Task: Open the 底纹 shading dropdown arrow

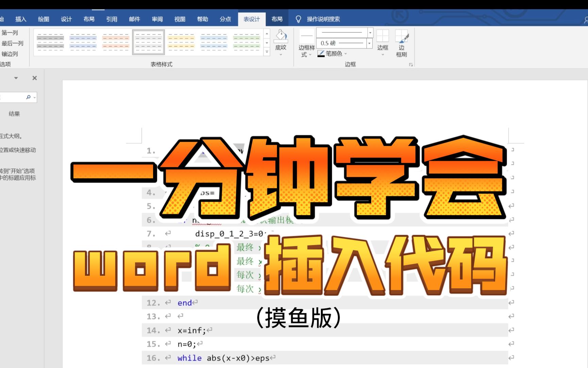Action: point(281,55)
